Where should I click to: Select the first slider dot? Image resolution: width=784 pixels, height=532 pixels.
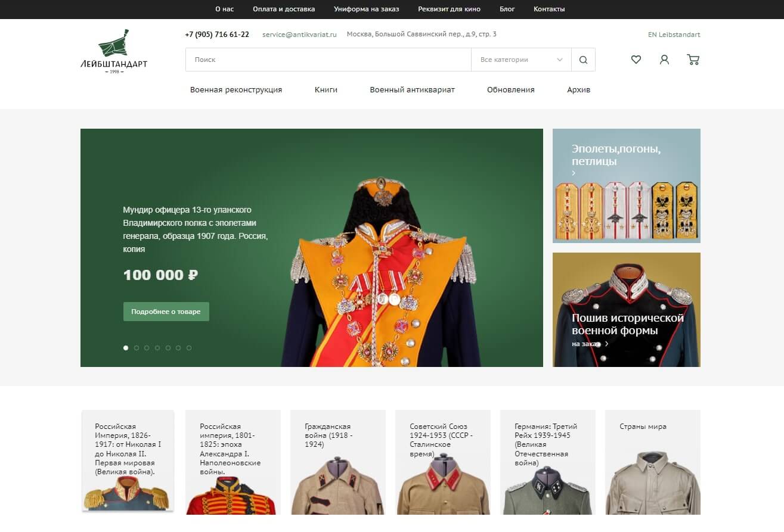[x=126, y=348]
